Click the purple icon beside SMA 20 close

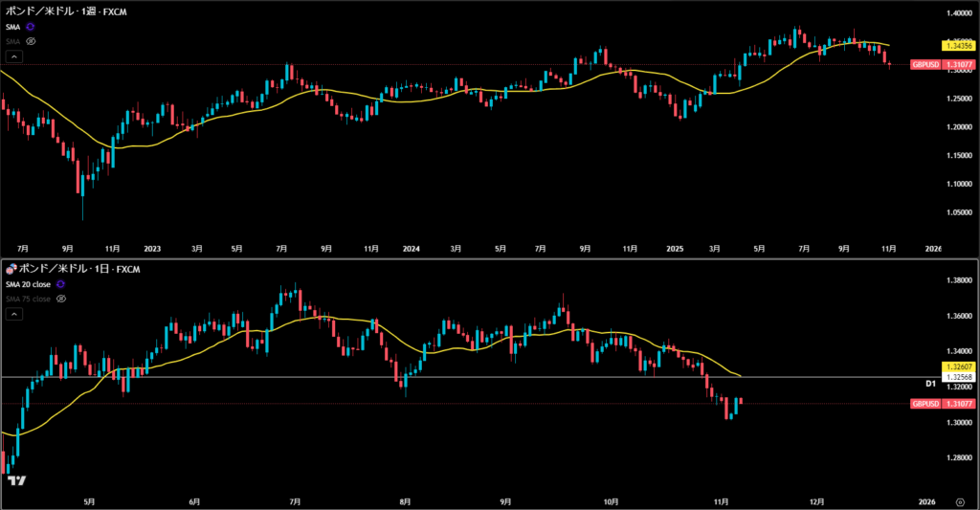[x=61, y=284]
